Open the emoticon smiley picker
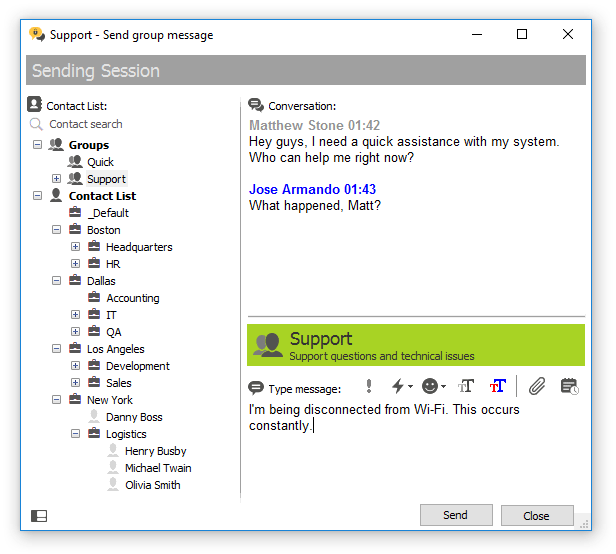The height and width of the screenshot is (554, 616). click(x=433, y=387)
